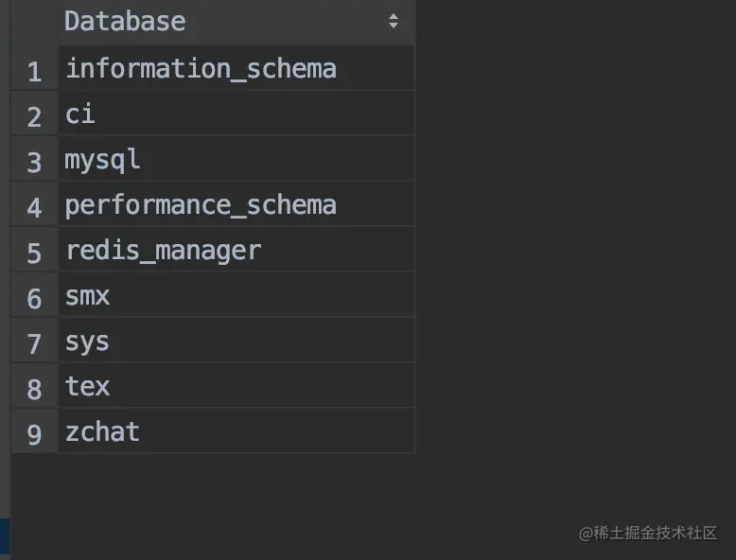
Task: Click row number 6 header
Action: pos(35,298)
